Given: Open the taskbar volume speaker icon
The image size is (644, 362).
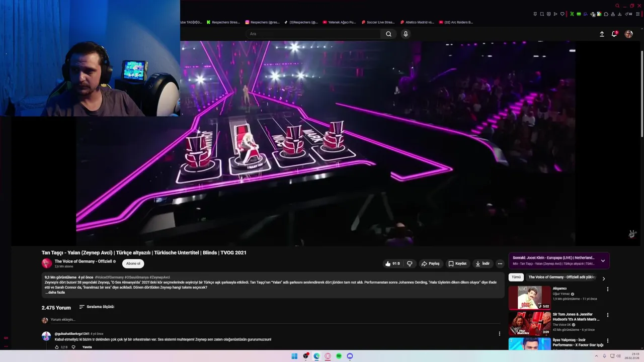Looking at the screenshot, I should tap(619, 356).
